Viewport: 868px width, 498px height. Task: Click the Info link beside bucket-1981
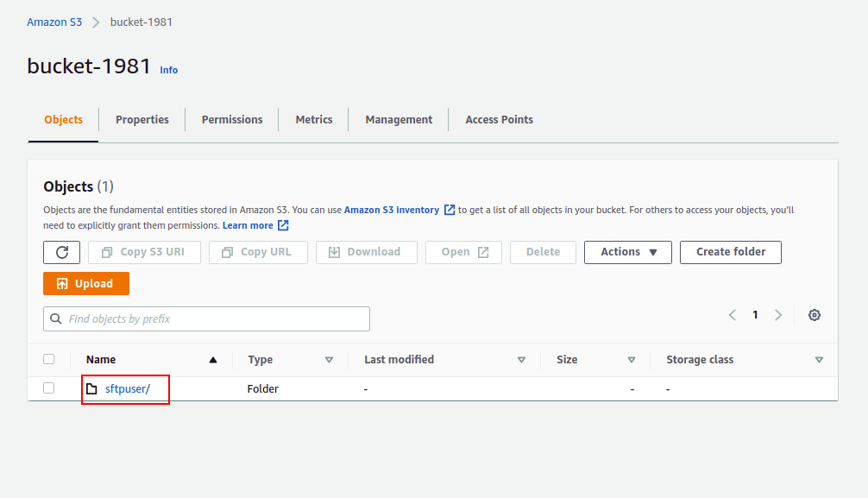coord(169,71)
